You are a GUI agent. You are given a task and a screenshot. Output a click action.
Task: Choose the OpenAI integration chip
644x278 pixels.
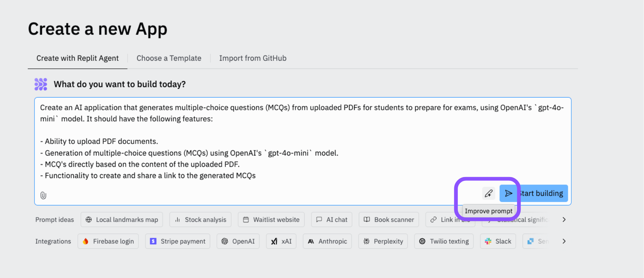point(238,241)
